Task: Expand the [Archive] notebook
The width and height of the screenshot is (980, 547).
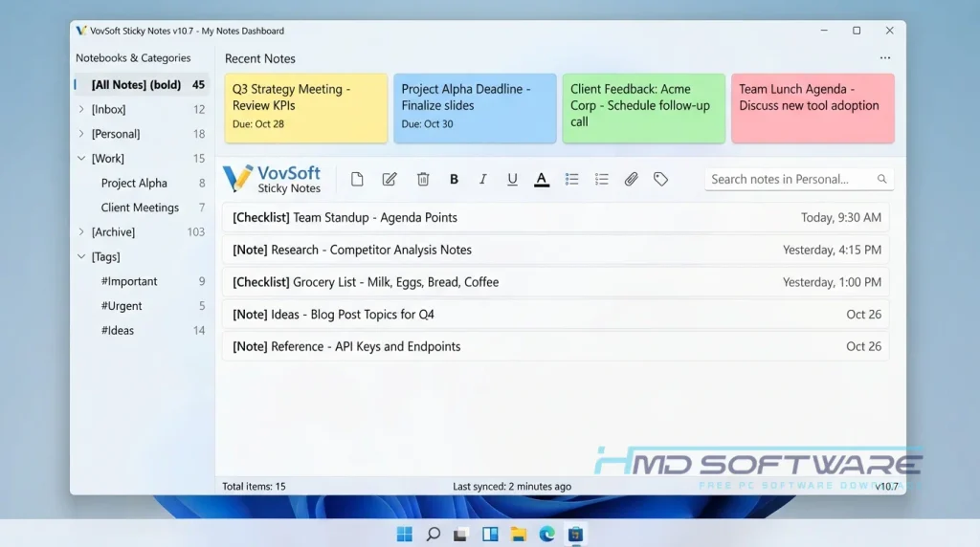Action: [x=81, y=232]
